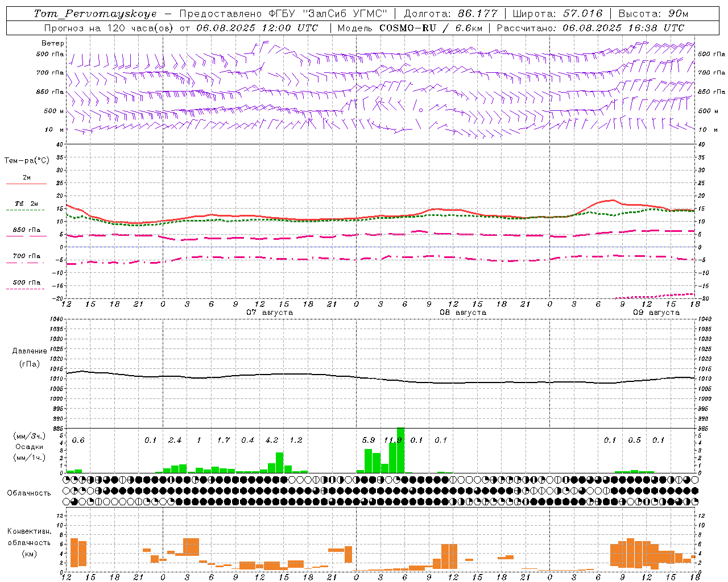Click the 11.9 precipitation value

click(392, 440)
